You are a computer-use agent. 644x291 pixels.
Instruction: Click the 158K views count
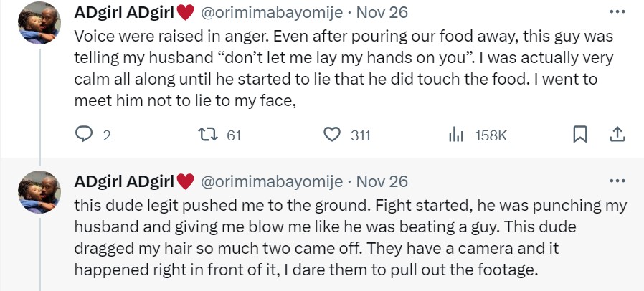point(491,135)
